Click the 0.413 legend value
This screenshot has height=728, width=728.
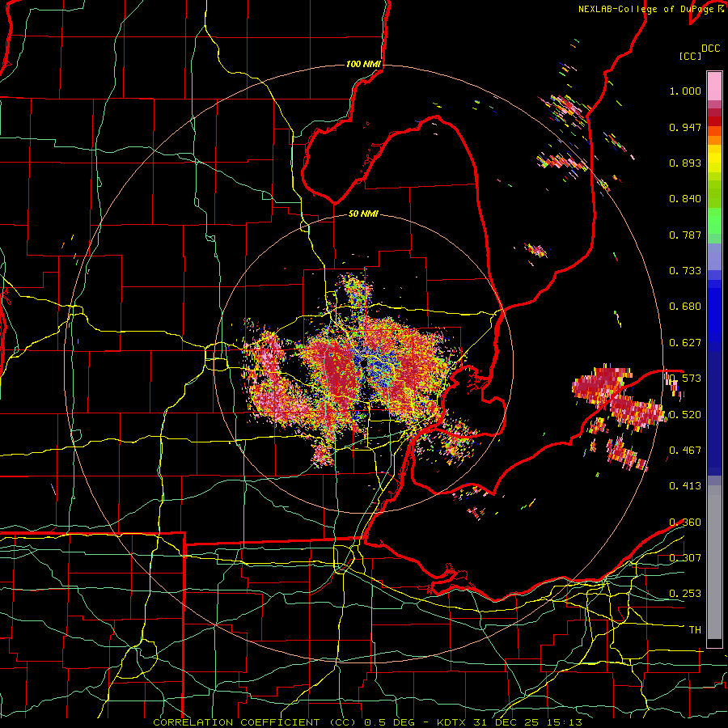coord(685,486)
